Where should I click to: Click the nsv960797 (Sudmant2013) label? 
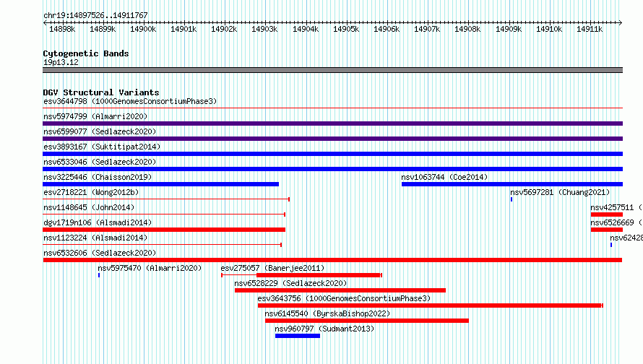click(x=324, y=329)
